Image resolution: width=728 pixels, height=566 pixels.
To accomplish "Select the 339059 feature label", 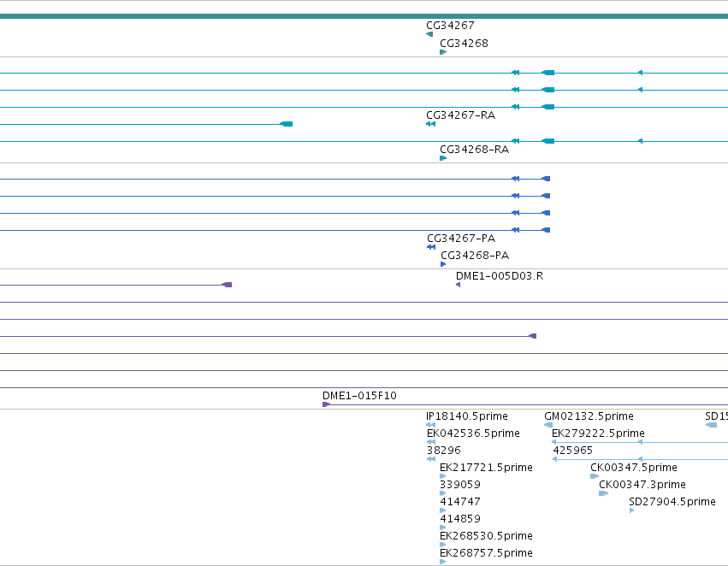I will coord(460,485).
